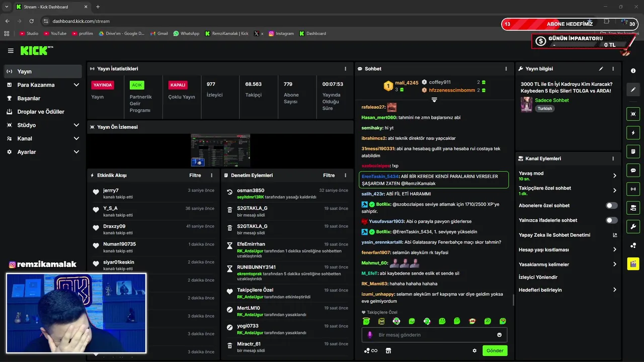Open Etkinlik Akışı three-dot menu
The height and width of the screenshot is (362, 644).
211,175
